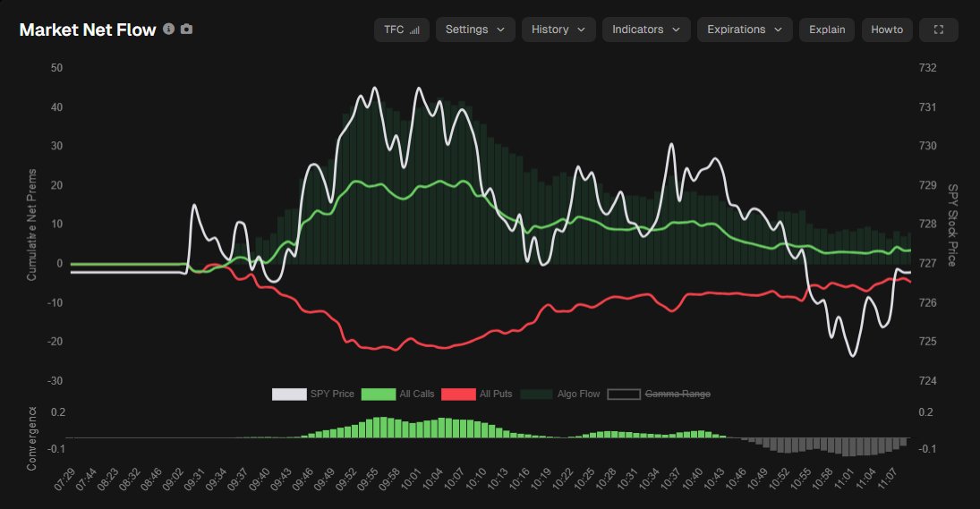The height and width of the screenshot is (509, 980).
Task: Click the 10:01 time axis label
Action: (x=411, y=479)
